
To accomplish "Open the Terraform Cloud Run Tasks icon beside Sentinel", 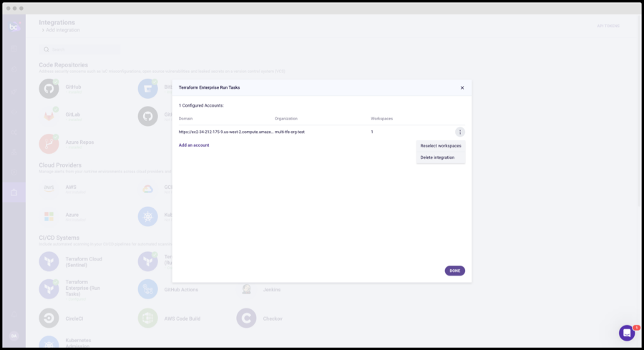I will tap(148, 261).
